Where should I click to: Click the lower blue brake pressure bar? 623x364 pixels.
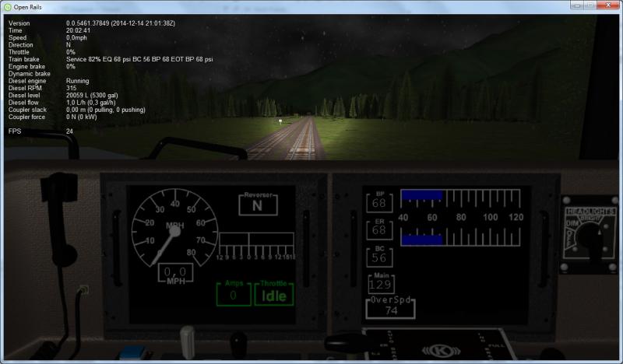[422, 240]
